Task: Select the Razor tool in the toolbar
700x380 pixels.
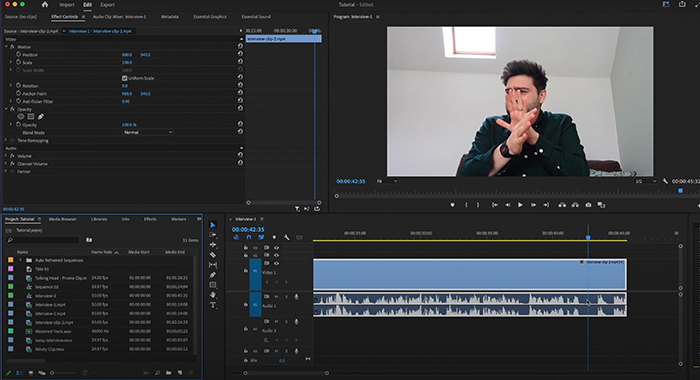Action: coord(213,255)
